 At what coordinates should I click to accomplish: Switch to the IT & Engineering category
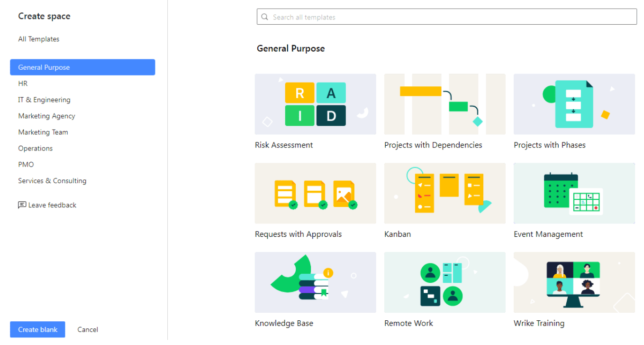pyautogui.click(x=44, y=100)
